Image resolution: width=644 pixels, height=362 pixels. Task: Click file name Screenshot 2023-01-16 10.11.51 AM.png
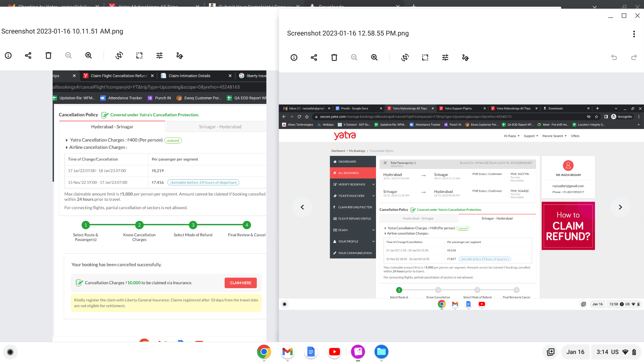[x=62, y=31]
